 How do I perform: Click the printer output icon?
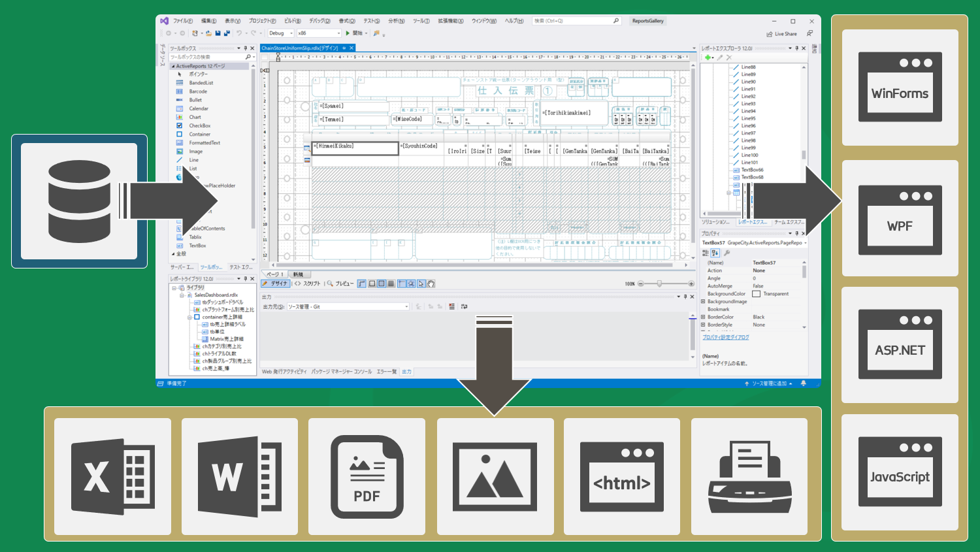point(750,478)
